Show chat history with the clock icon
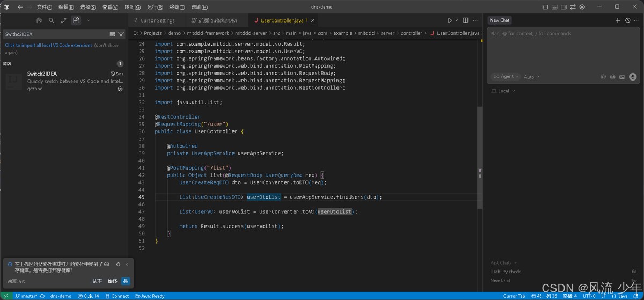The image size is (644, 300). [627, 20]
